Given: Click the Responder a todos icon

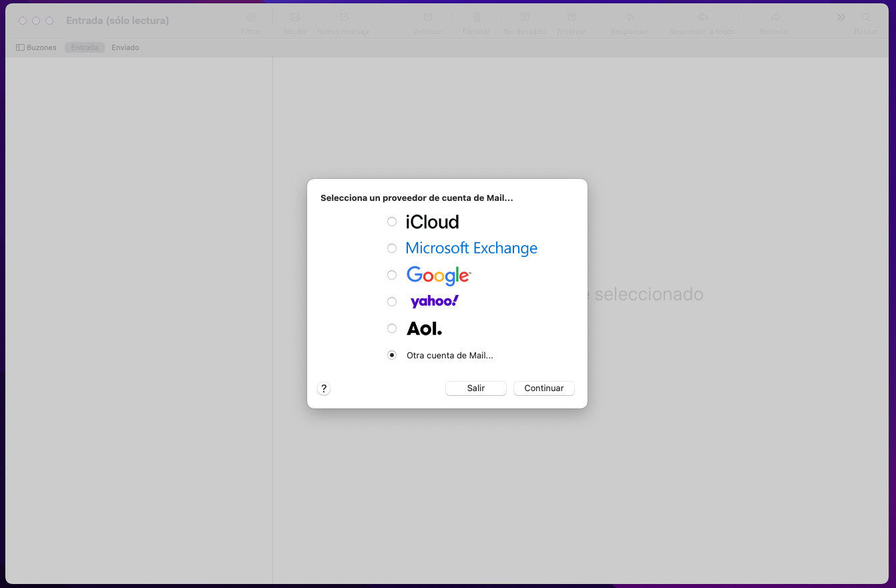Looking at the screenshot, I should pos(702,17).
